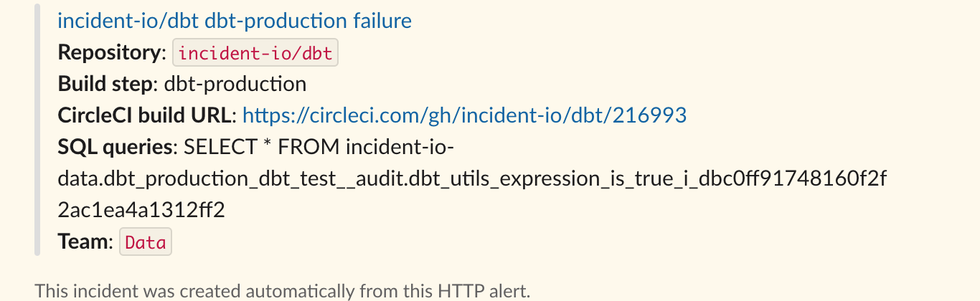Screen dimensions: 980x301
Task: Click the grey attachment bar beside the message
Action: (37, 130)
